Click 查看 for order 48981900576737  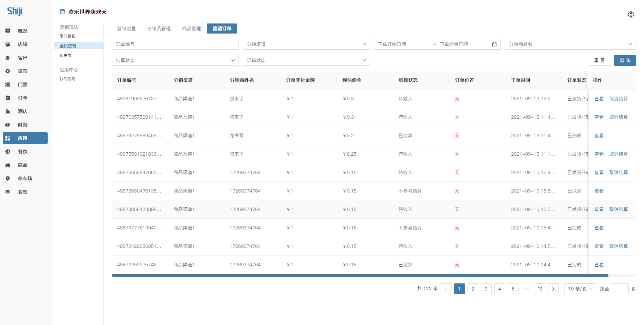click(599, 99)
